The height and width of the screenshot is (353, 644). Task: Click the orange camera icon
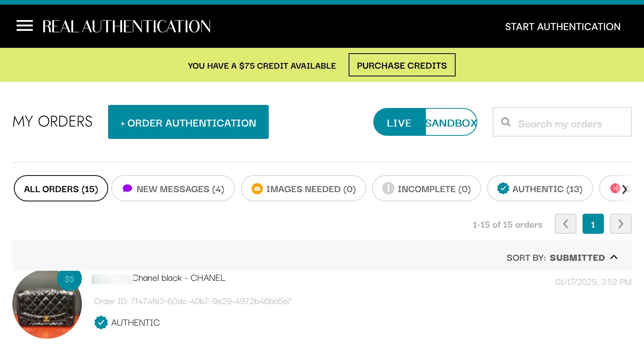click(x=257, y=189)
